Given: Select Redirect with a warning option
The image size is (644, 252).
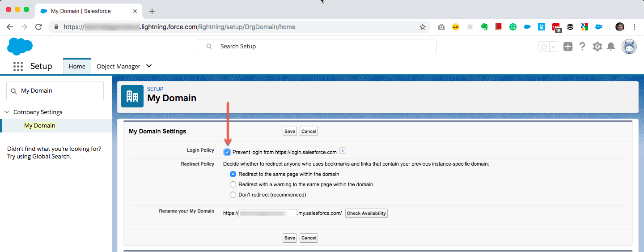Looking at the screenshot, I should [233, 184].
